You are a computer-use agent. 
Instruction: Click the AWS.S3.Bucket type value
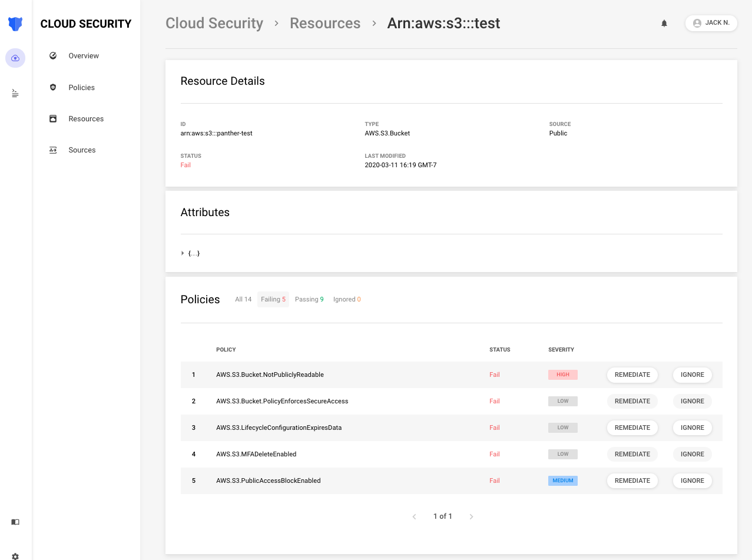(387, 133)
